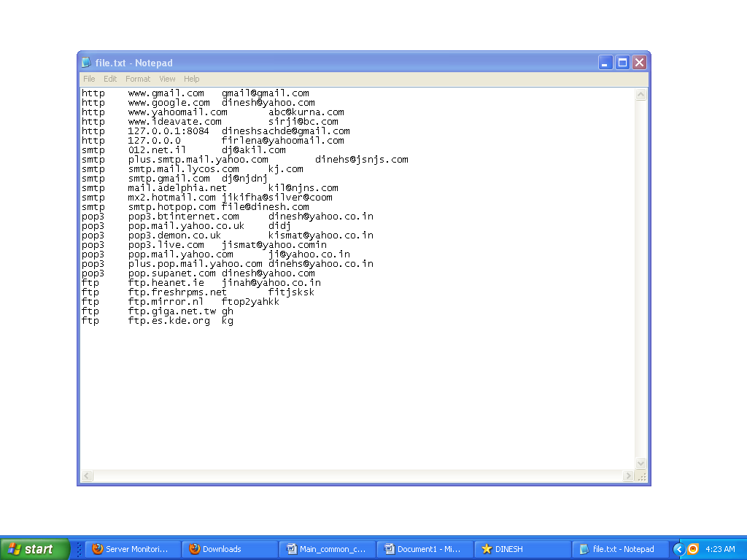
Task: Click the vertical scrollbar down arrow
Action: pos(640,463)
